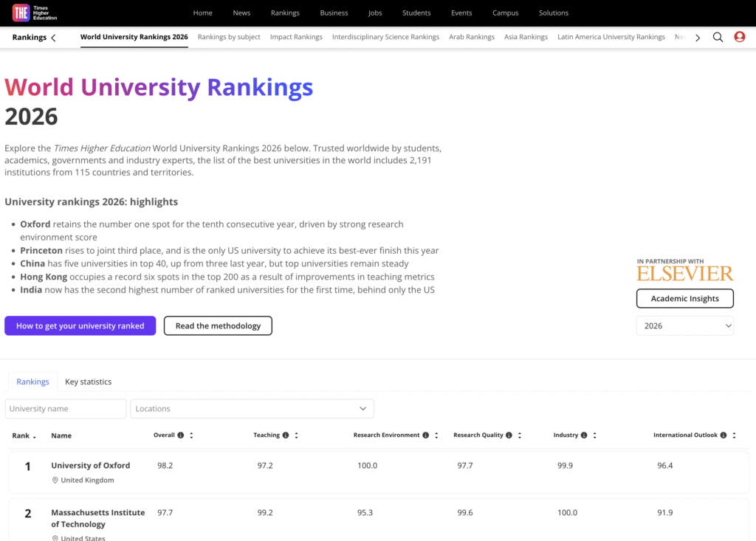Click the Times Higher Education logo
The image size is (756, 541).
[35, 13]
